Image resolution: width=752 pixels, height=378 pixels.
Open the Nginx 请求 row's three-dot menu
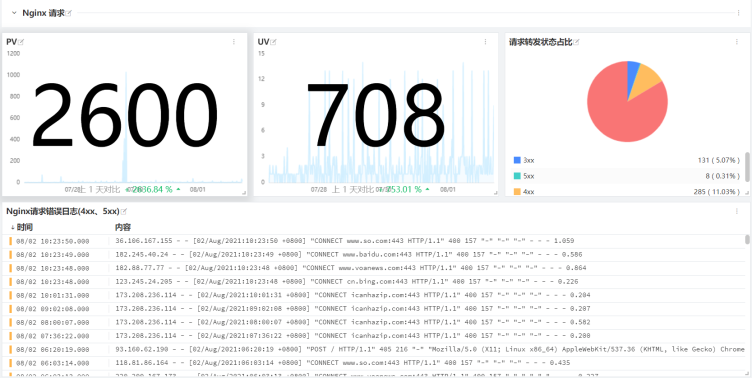[739, 13]
